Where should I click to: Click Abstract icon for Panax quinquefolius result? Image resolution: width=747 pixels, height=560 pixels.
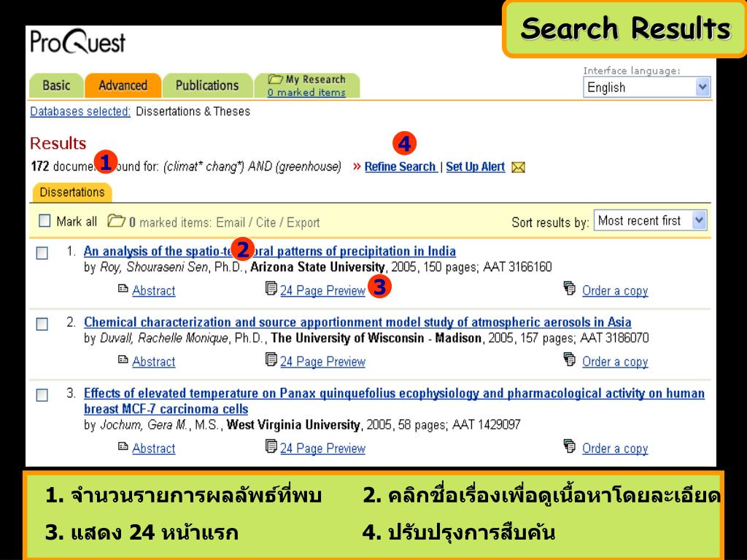tap(123, 446)
